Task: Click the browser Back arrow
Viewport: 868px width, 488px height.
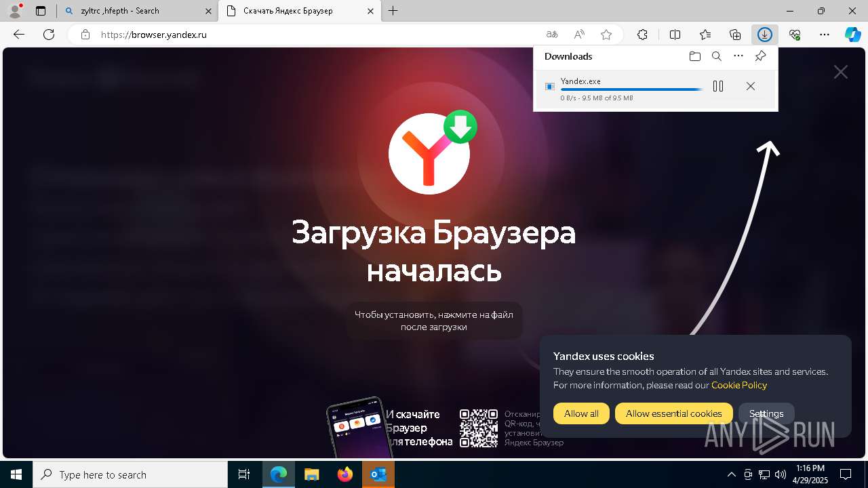Action: [19, 35]
